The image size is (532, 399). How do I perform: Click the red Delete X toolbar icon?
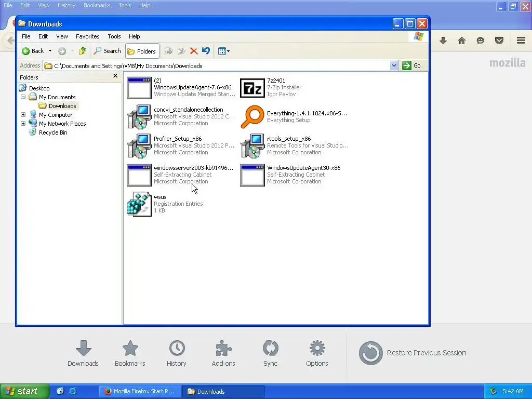(194, 51)
